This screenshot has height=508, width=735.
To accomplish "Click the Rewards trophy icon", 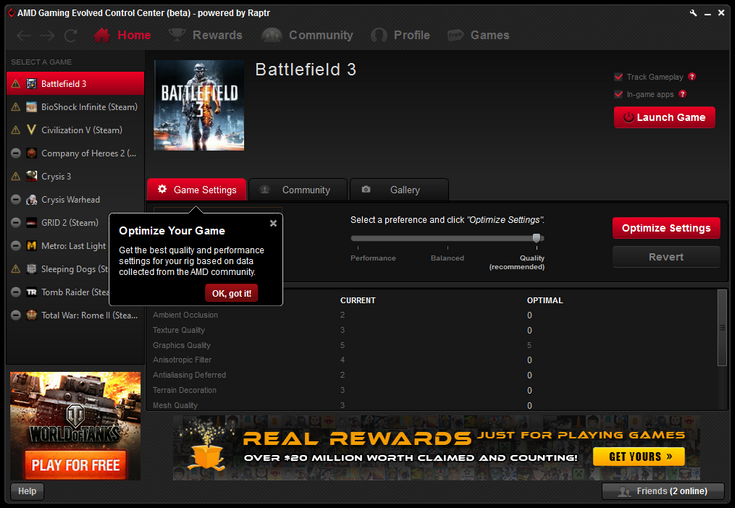I will 177,35.
